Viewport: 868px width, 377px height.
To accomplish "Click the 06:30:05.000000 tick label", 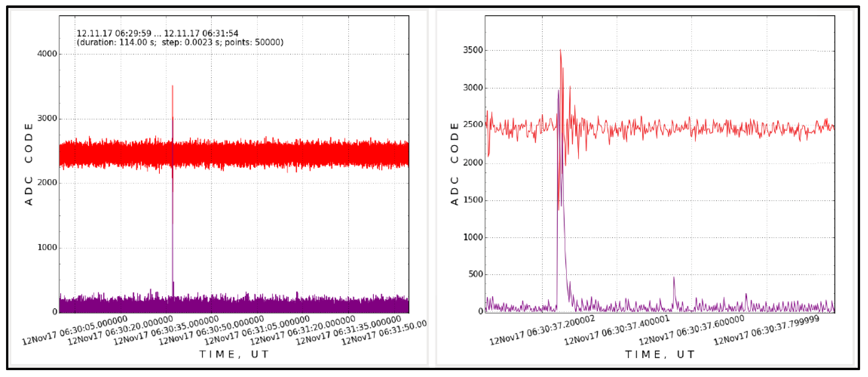I will coord(75,330).
